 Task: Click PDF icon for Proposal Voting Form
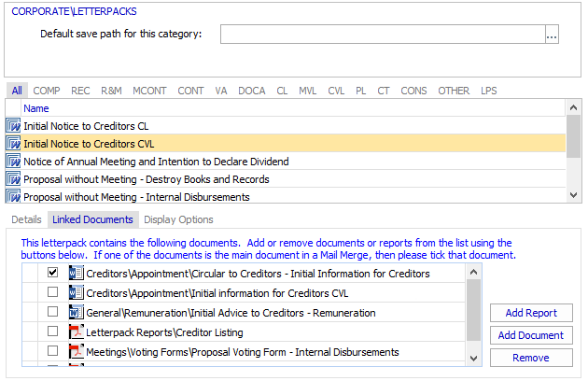point(76,352)
